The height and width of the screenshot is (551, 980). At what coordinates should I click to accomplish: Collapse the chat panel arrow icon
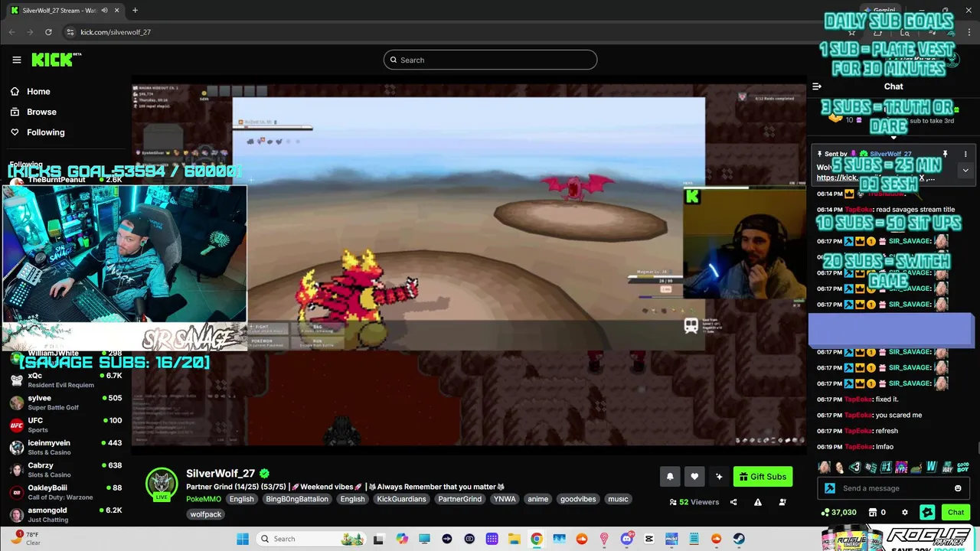click(x=817, y=86)
